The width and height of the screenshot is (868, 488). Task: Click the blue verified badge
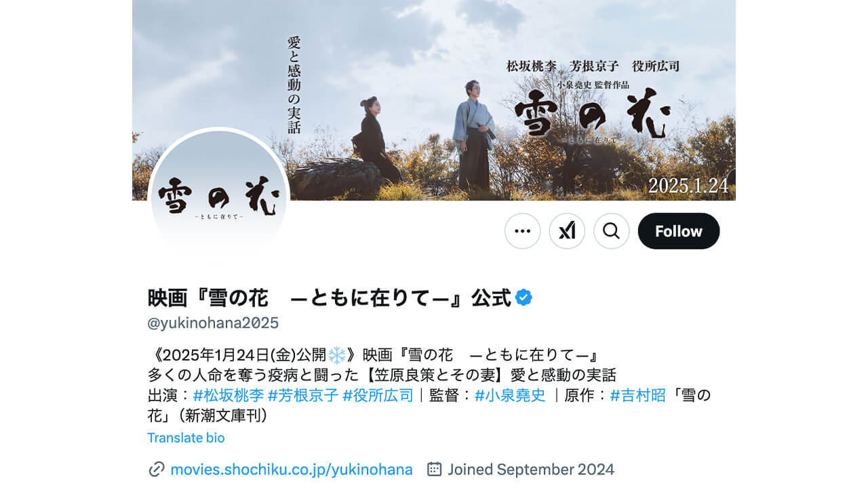click(x=524, y=297)
